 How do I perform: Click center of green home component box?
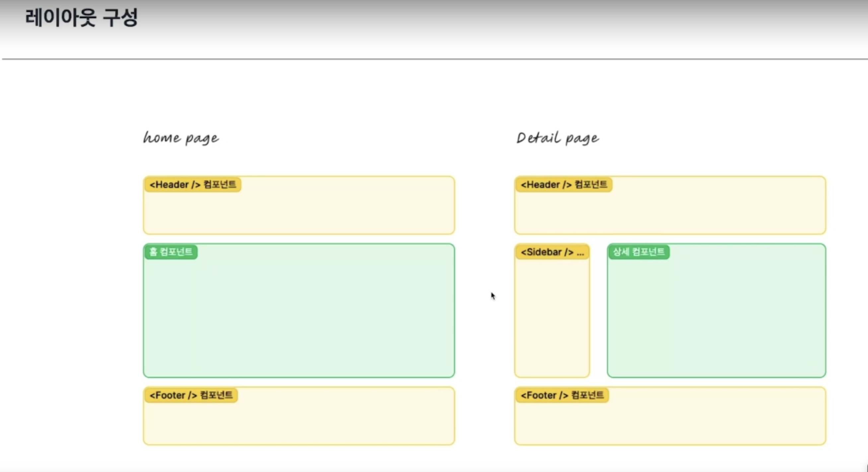299,310
